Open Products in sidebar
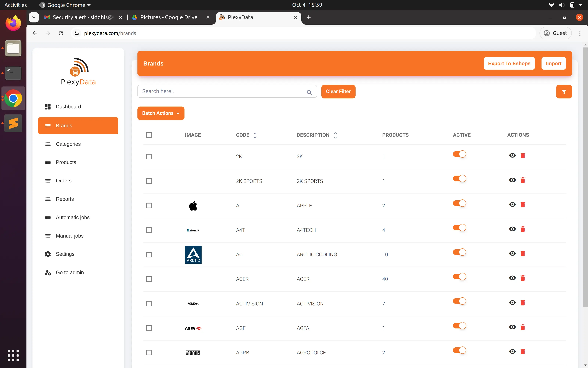 [78, 162]
